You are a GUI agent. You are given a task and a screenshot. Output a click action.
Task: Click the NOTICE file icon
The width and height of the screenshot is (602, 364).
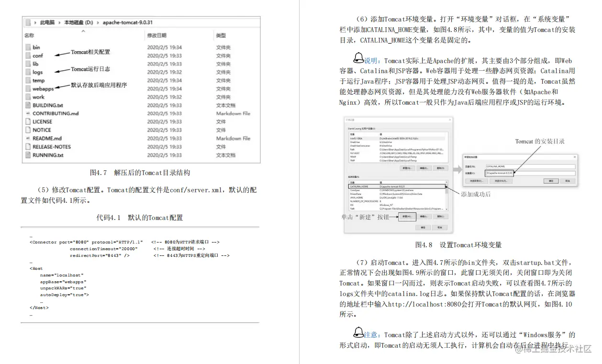(x=28, y=130)
